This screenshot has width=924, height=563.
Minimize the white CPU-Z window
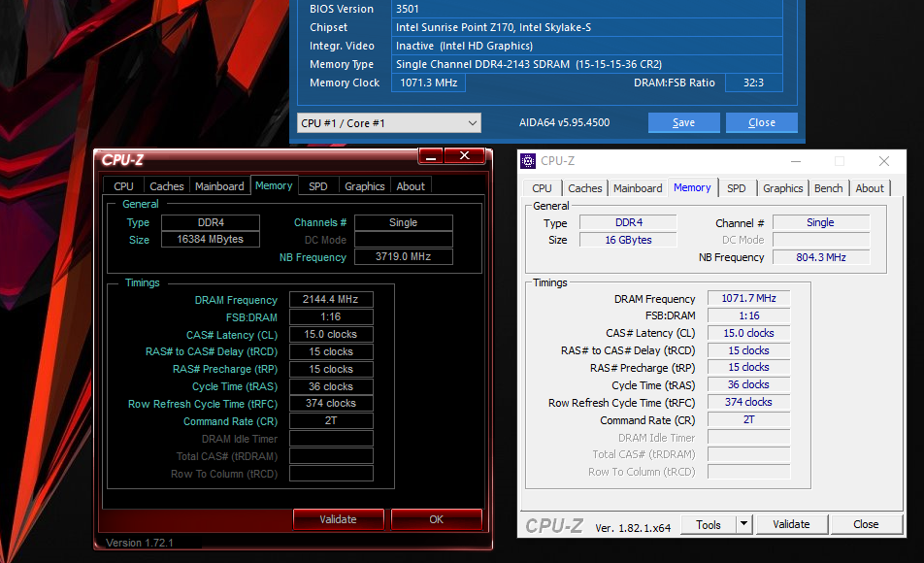pyautogui.click(x=796, y=161)
